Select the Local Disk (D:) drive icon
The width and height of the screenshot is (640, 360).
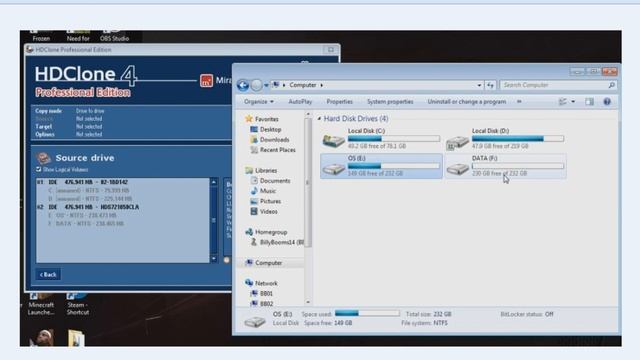point(457,141)
